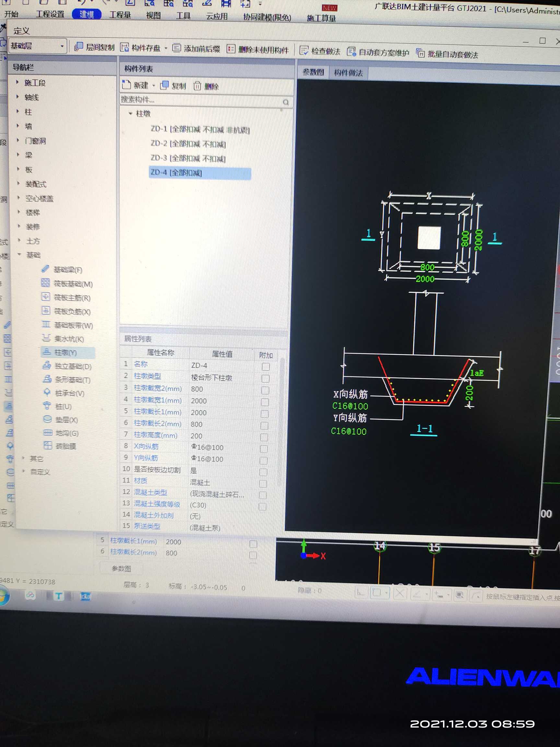Viewport: 560px width, 747px height.
Task: Select 桩(U) pile item
Action: point(57,406)
